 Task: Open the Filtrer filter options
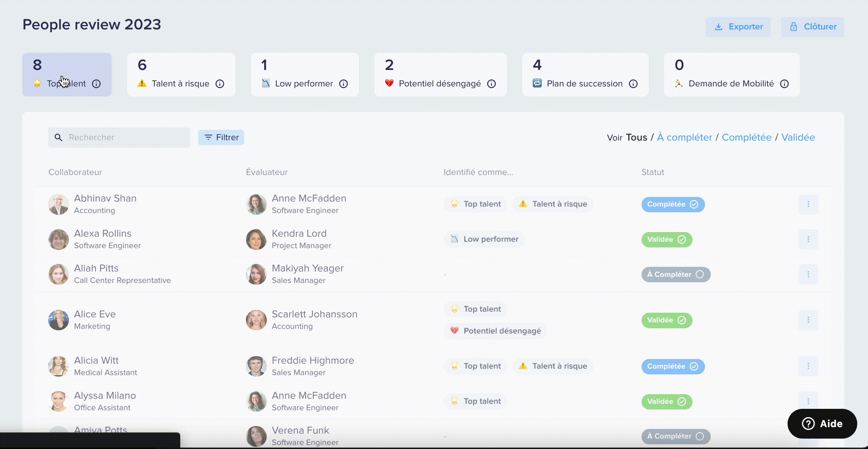pyautogui.click(x=221, y=137)
